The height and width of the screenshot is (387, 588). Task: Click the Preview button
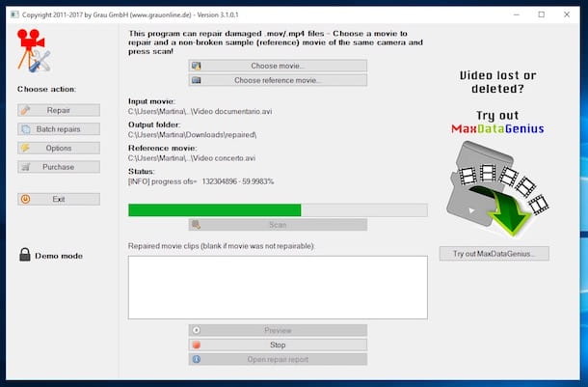pyautogui.click(x=278, y=330)
